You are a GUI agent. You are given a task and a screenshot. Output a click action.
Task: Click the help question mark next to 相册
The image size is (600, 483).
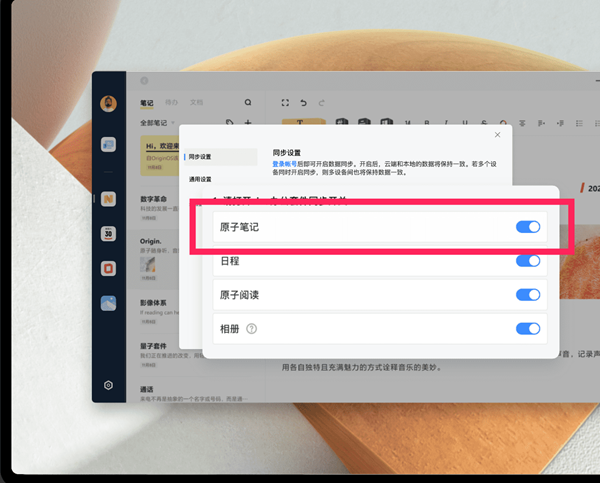[x=251, y=329]
